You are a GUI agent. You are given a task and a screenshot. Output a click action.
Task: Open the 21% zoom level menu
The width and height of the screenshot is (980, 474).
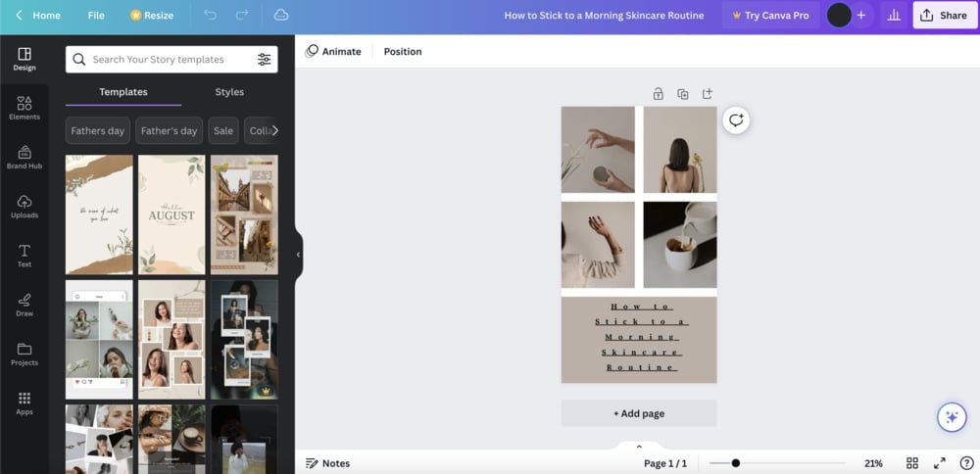(873, 463)
